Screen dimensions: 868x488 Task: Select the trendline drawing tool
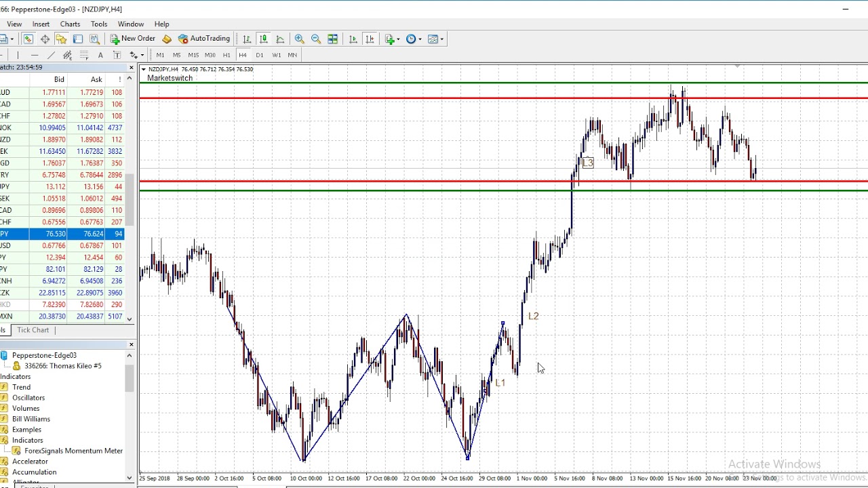pyautogui.click(x=51, y=55)
